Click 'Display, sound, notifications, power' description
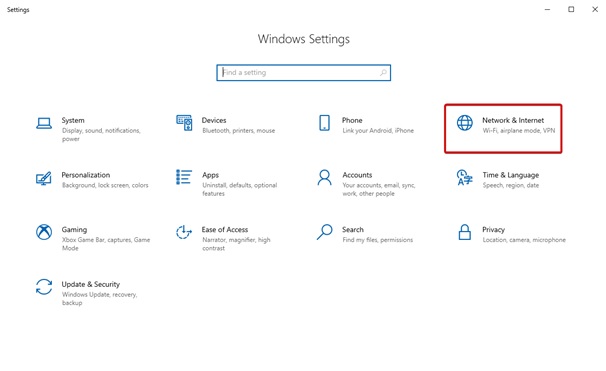The image size is (606, 371). [101, 134]
